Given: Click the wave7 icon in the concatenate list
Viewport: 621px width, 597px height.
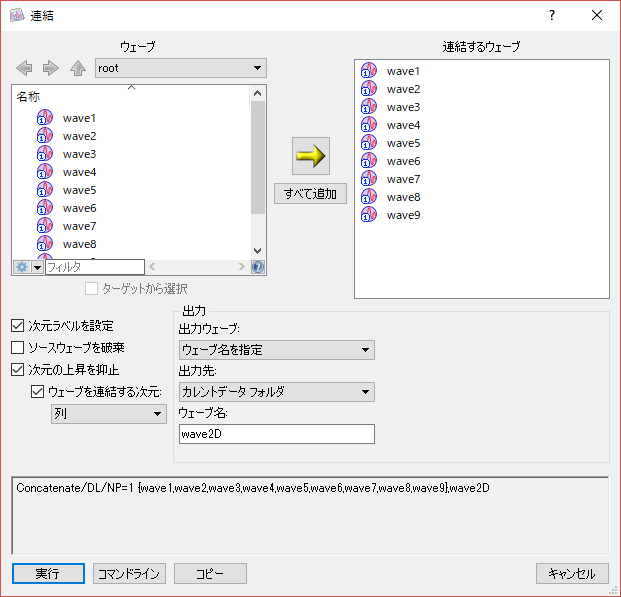Looking at the screenshot, I should [x=369, y=179].
